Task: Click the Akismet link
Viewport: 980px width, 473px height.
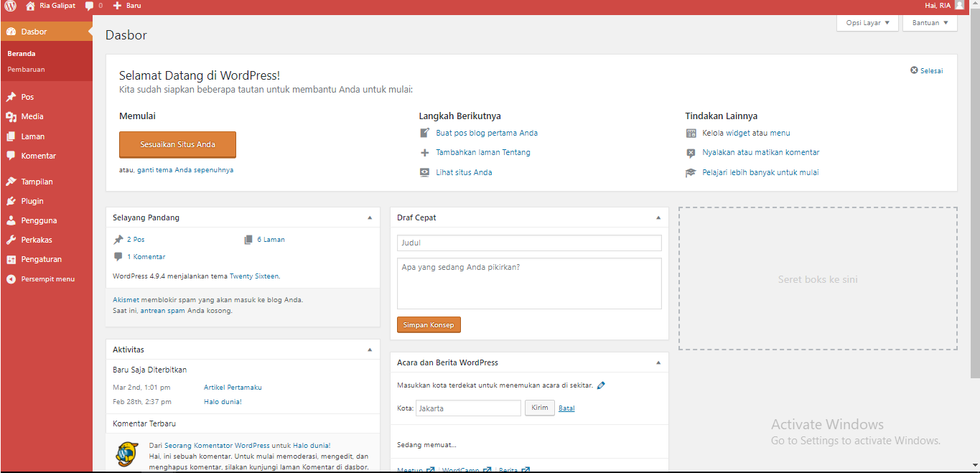Action: pyautogui.click(x=126, y=300)
